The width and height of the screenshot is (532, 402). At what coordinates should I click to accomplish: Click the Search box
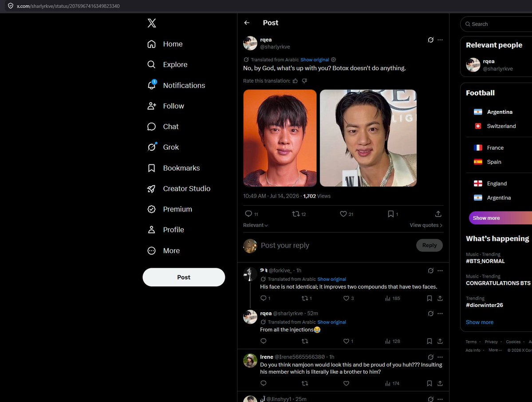497,24
